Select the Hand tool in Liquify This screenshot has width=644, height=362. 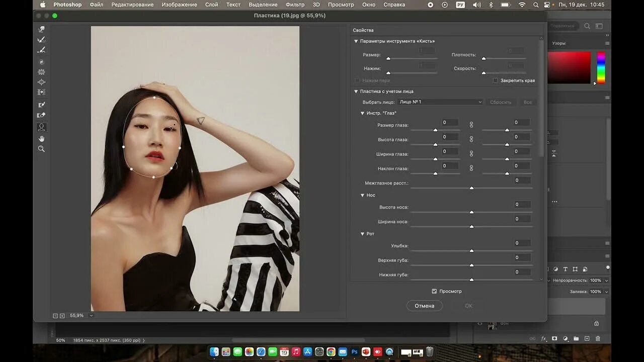tap(41, 138)
